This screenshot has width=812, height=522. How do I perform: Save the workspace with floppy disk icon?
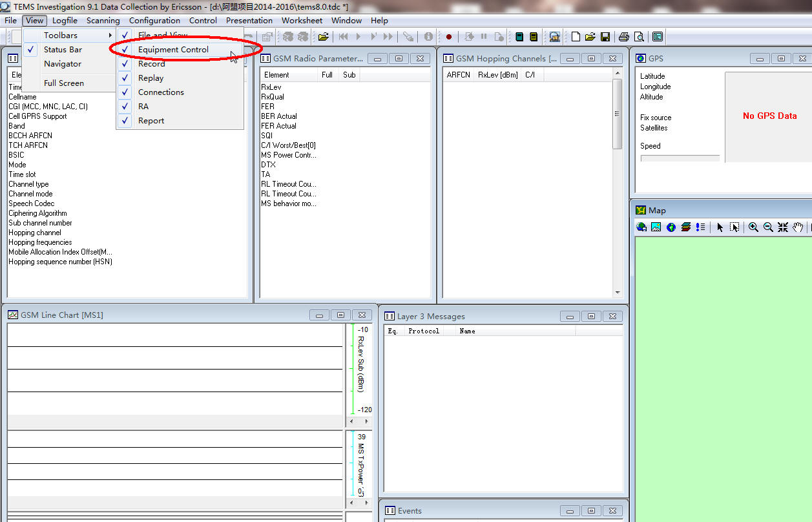click(605, 37)
